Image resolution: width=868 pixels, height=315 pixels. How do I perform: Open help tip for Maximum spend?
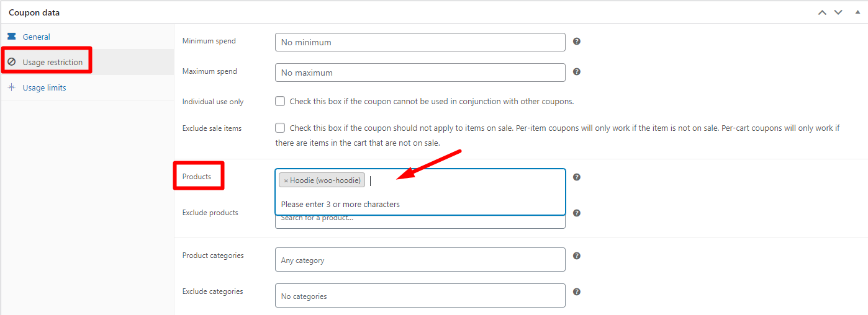click(576, 72)
